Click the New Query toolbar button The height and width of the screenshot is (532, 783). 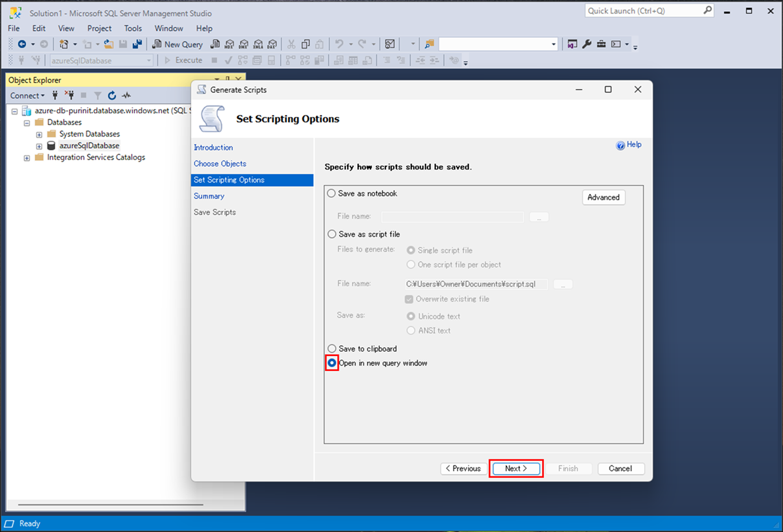(x=177, y=44)
